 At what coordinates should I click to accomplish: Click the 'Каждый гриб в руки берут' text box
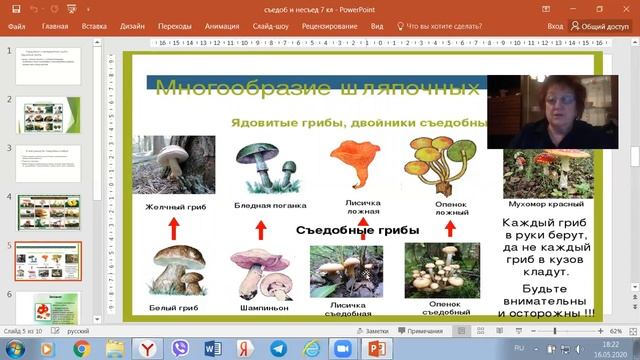(546, 247)
